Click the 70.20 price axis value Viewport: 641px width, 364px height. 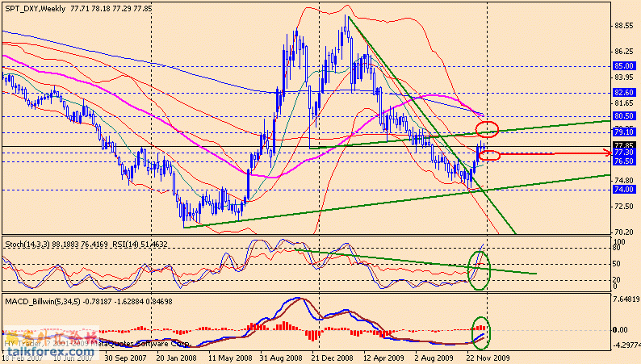pyautogui.click(x=624, y=232)
